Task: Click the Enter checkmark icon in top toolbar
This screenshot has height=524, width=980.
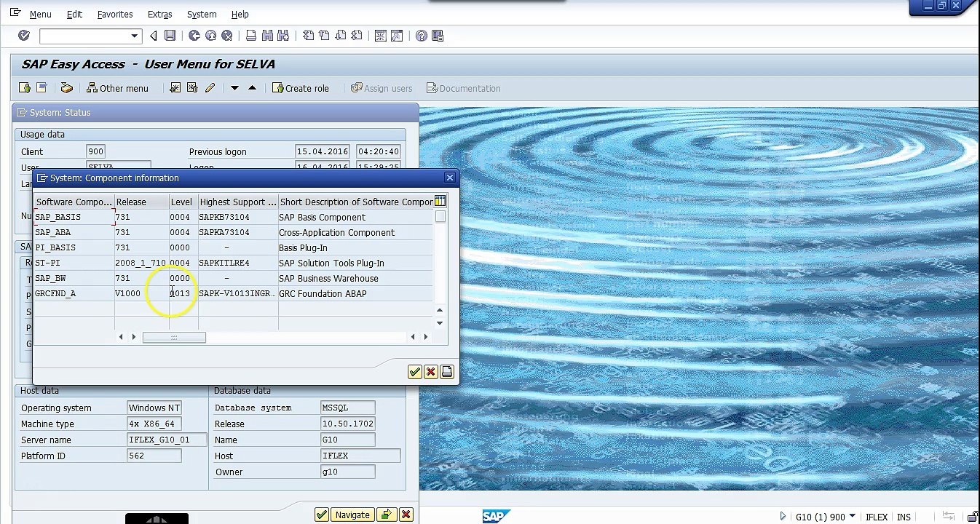Action: click(24, 36)
